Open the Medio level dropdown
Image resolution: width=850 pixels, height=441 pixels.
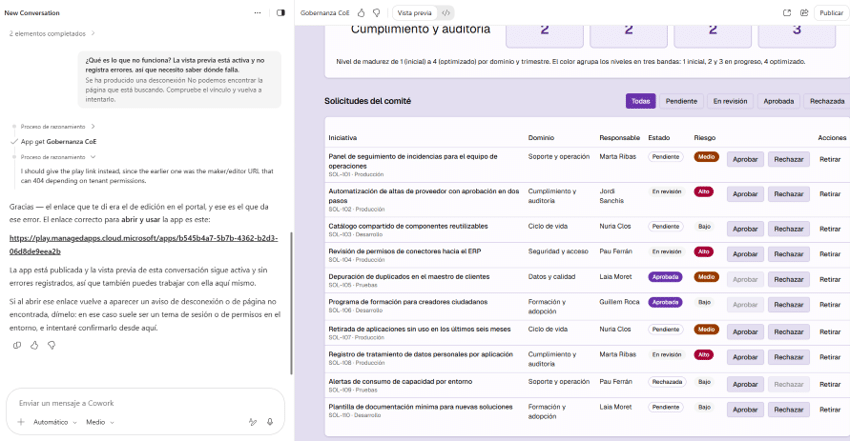(x=100, y=422)
